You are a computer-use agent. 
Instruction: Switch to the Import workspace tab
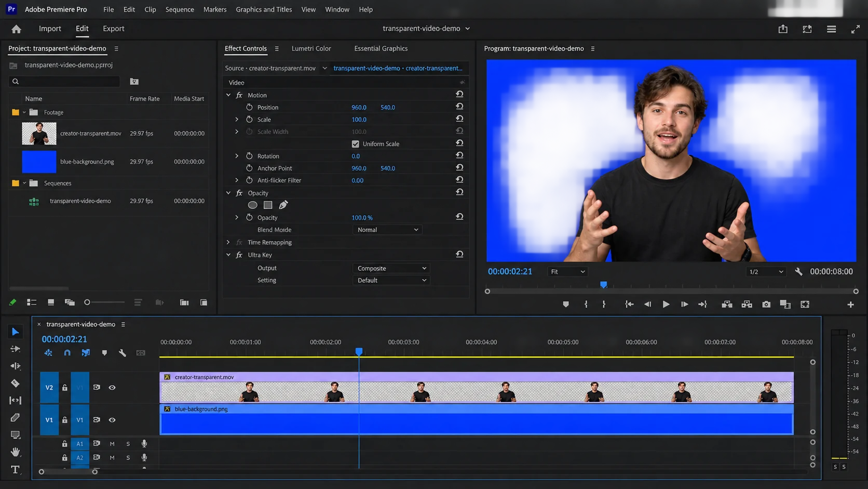[x=50, y=29]
